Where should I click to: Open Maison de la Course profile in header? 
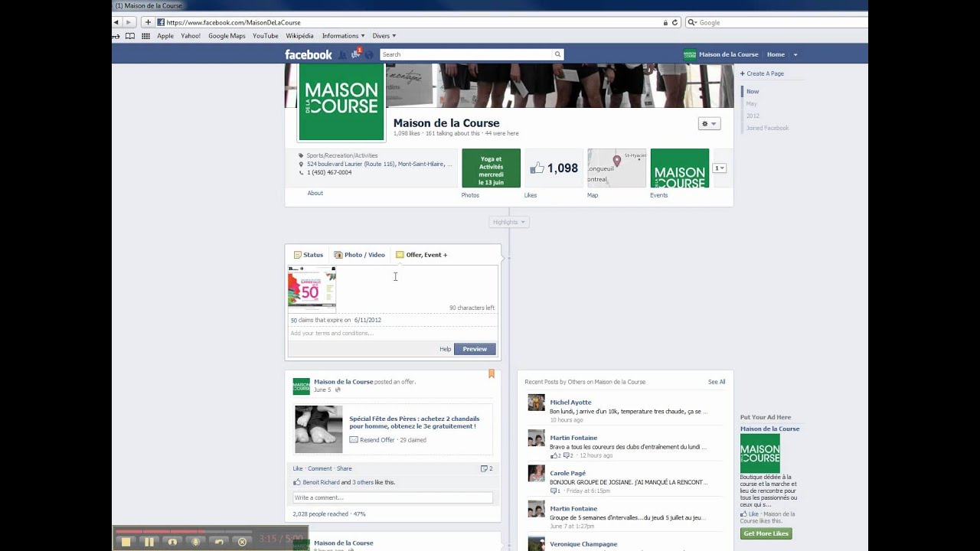click(720, 54)
